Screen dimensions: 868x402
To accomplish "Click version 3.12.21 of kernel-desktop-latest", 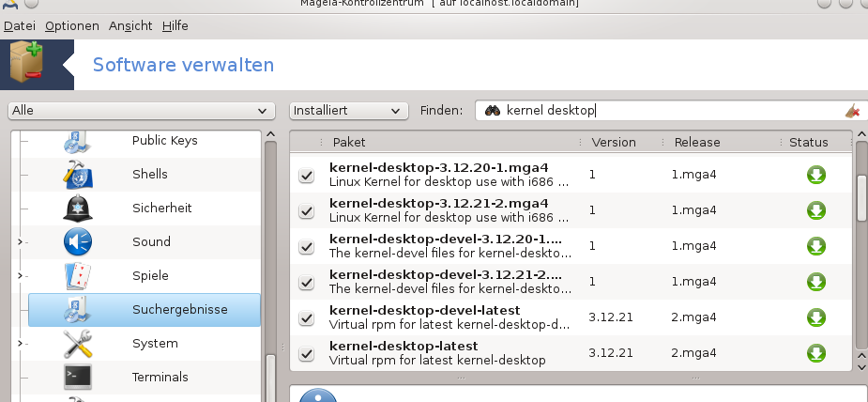I will tap(611, 353).
